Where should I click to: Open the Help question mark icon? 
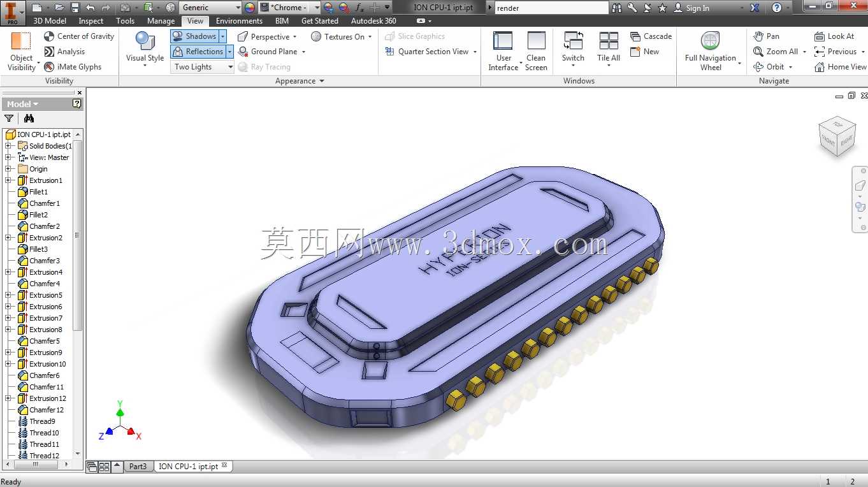coord(776,8)
